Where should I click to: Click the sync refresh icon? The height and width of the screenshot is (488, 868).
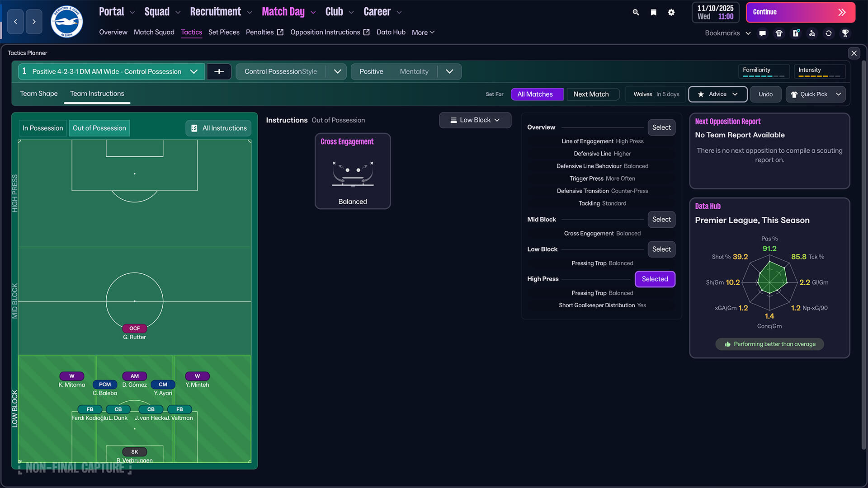(x=829, y=33)
